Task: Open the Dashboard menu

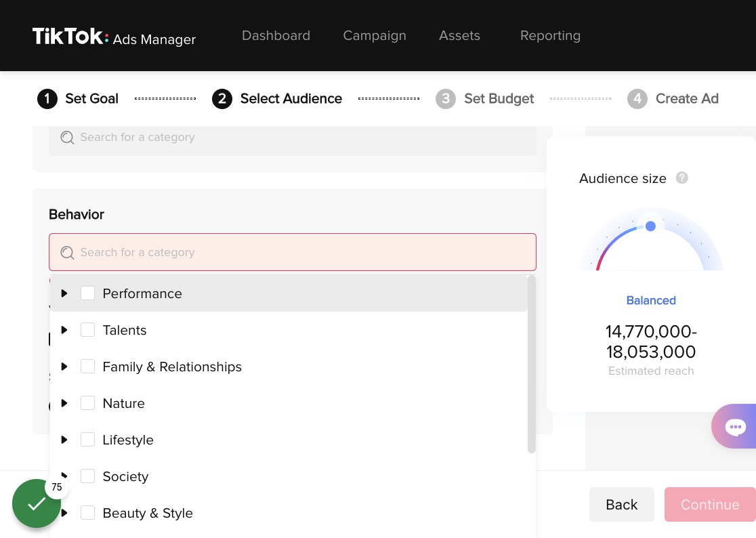Action: (276, 36)
